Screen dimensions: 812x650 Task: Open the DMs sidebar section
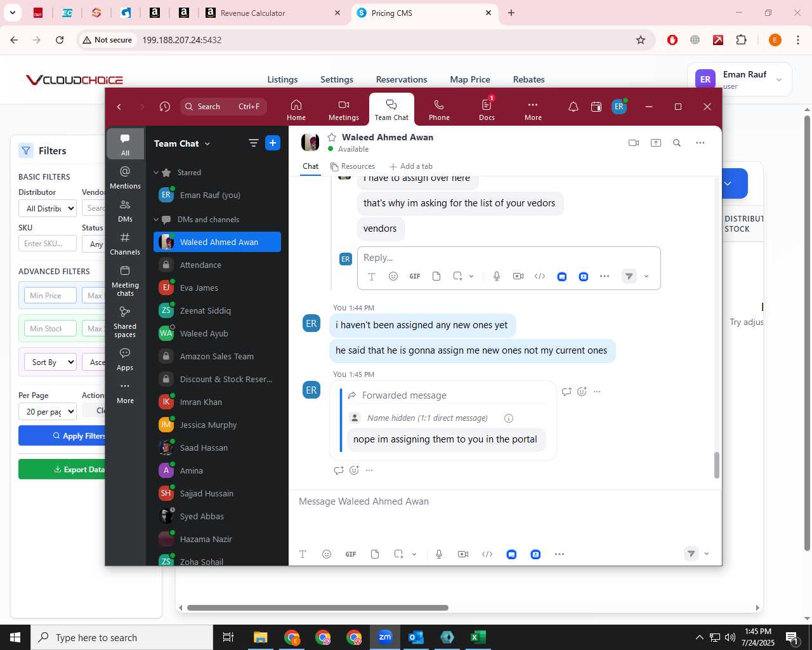click(125, 211)
